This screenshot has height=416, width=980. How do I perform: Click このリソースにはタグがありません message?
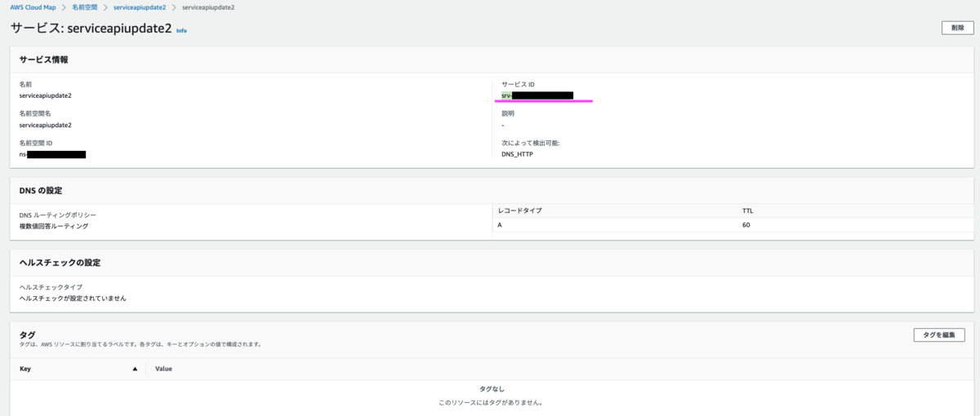coord(490,402)
